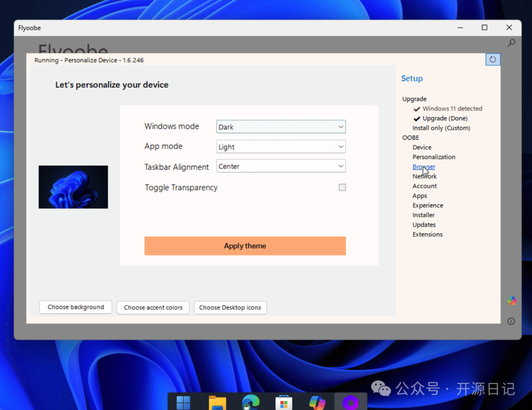532x410 pixels.
Task: Open the Account setup step
Action: pos(425,186)
